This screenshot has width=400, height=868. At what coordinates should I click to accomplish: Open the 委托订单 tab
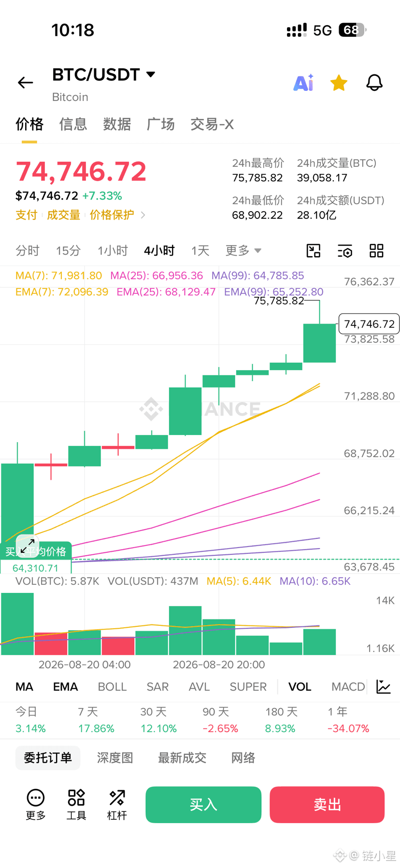(x=48, y=758)
